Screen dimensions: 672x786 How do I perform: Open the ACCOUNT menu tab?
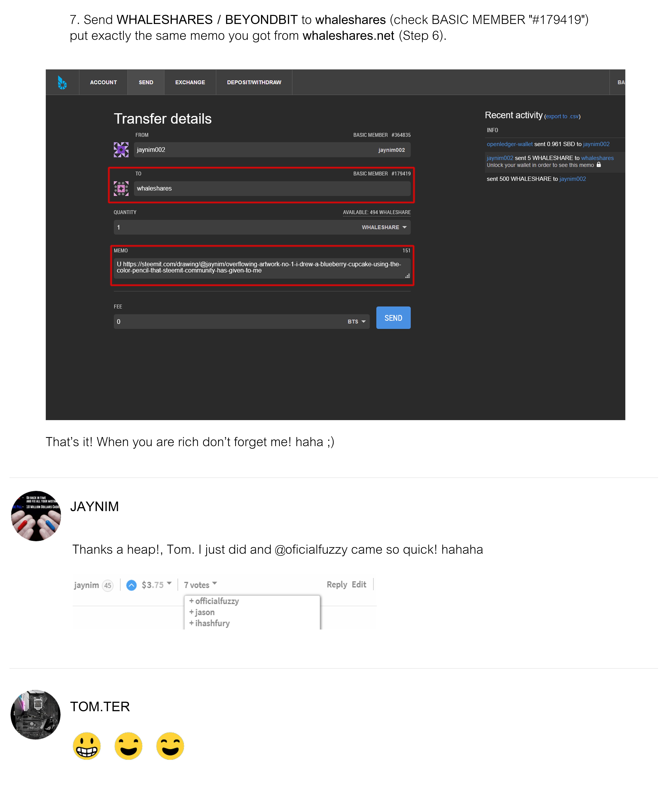103,82
